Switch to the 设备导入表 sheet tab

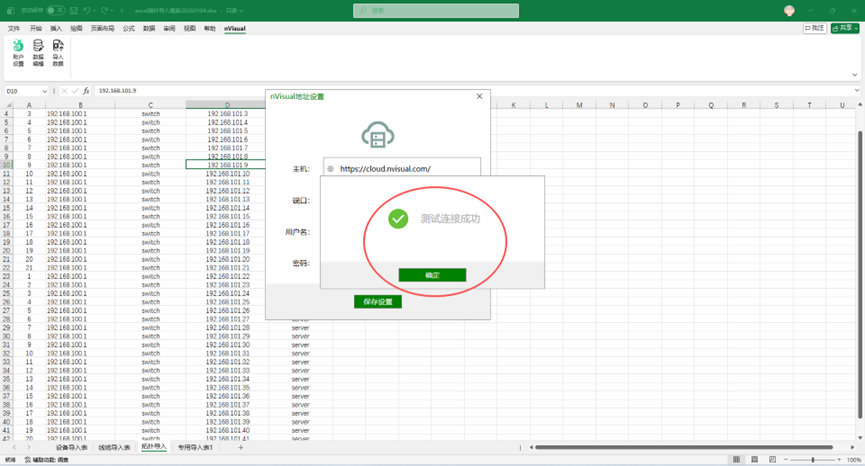[x=72, y=447]
